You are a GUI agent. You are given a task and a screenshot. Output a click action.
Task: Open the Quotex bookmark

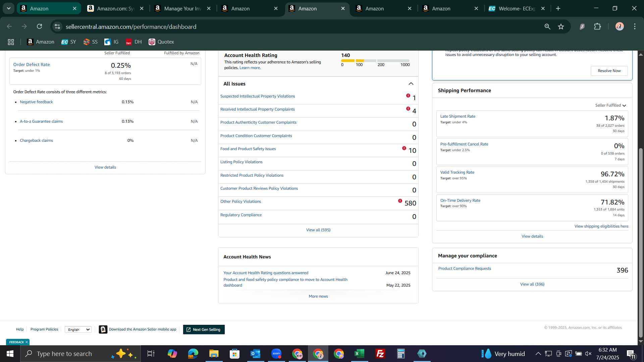click(161, 42)
